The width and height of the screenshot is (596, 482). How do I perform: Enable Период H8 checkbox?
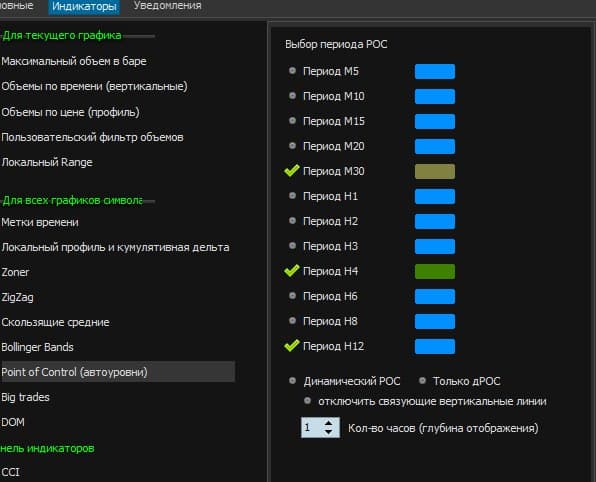click(292, 321)
